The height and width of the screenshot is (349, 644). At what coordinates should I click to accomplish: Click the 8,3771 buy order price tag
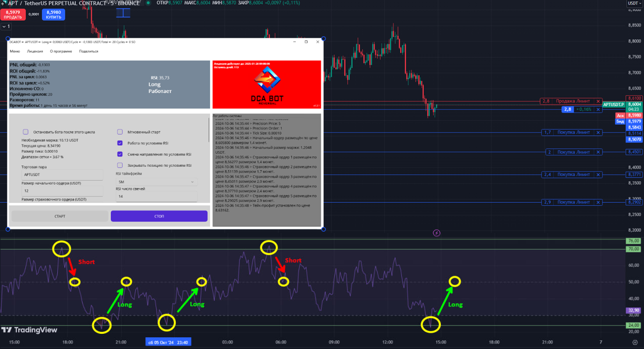[634, 174]
